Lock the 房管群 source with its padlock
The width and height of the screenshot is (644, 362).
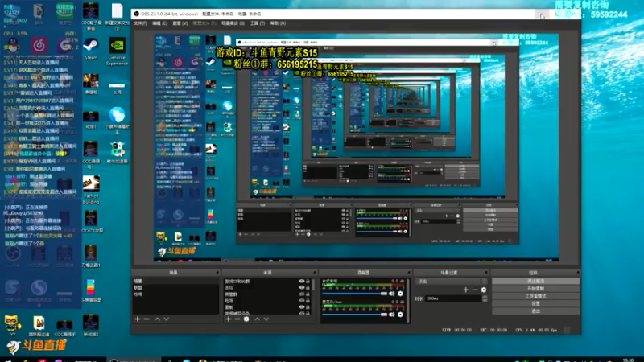point(308,294)
